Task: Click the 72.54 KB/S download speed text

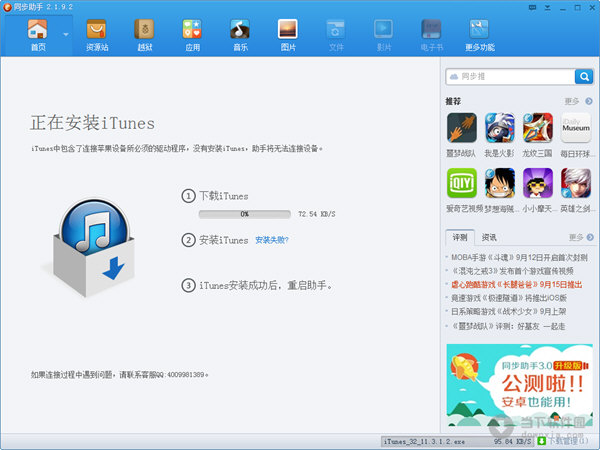Action: click(317, 214)
